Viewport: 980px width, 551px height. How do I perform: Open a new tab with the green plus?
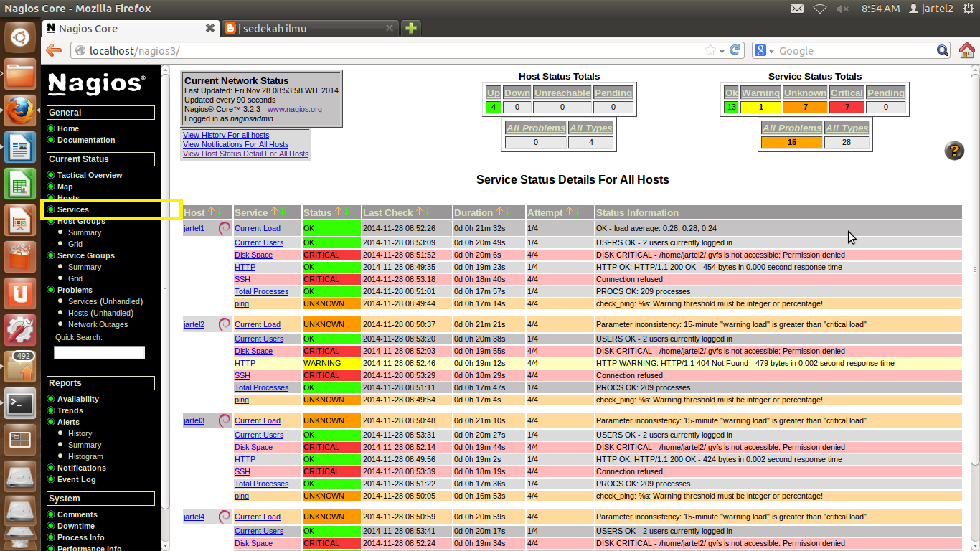point(411,29)
